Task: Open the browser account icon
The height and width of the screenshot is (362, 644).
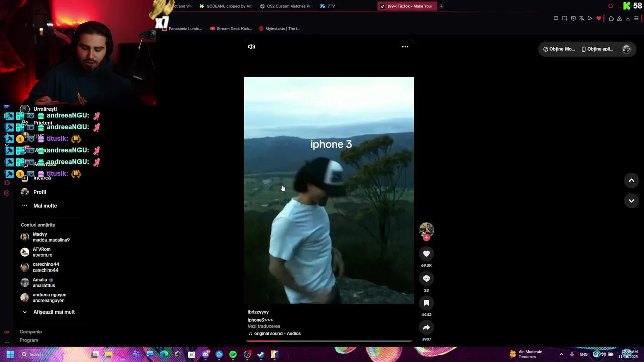Action: (619, 19)
